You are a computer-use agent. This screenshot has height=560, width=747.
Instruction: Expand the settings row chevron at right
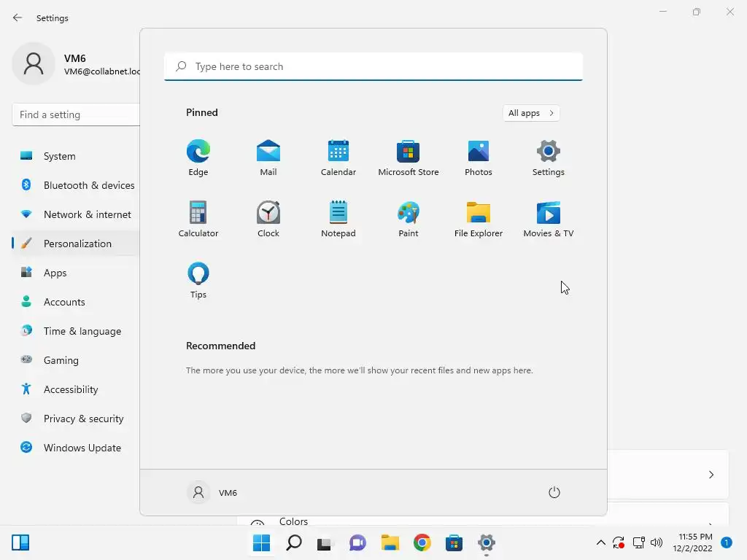[x=711, y=475]
